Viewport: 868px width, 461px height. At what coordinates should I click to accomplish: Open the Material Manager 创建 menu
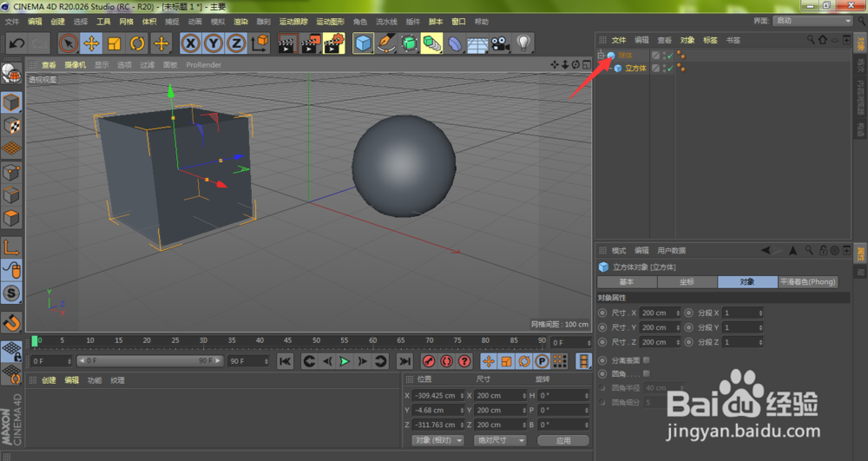[x=49, y=380]
